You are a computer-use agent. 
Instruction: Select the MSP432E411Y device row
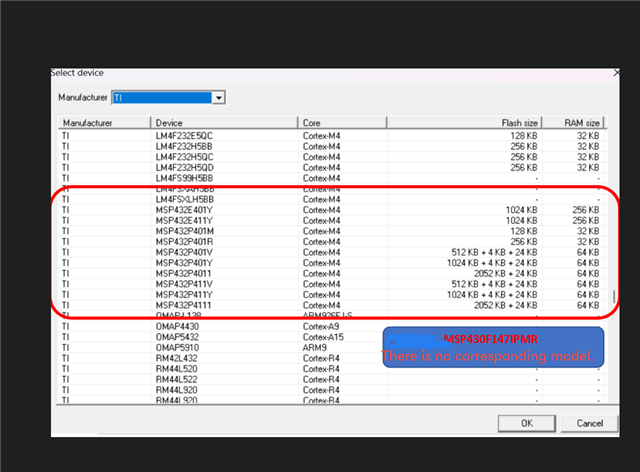[332, 221]
